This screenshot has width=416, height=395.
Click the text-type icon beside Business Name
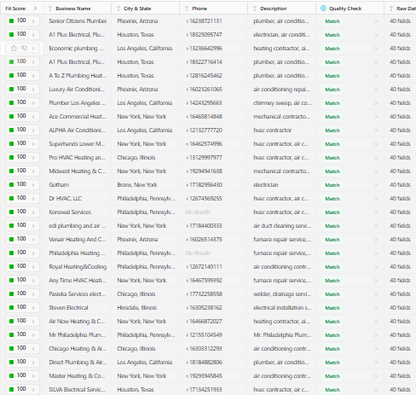(x=50, y=9)
